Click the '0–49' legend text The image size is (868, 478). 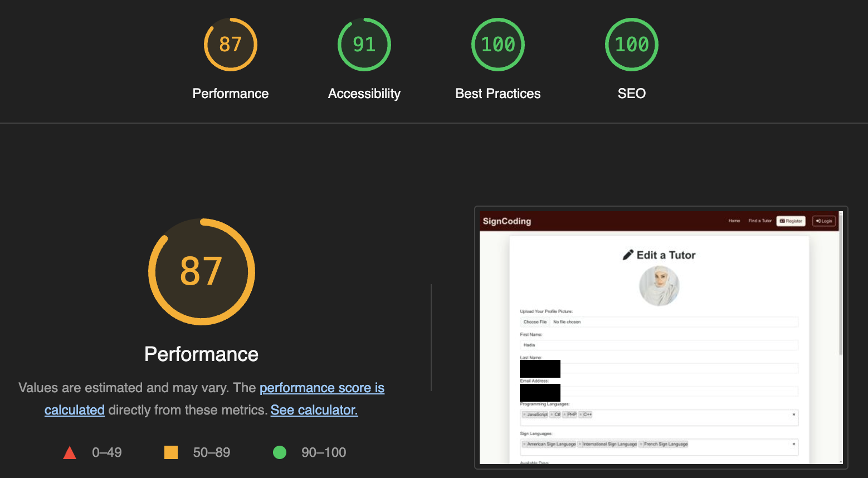(x=107, y=452)
